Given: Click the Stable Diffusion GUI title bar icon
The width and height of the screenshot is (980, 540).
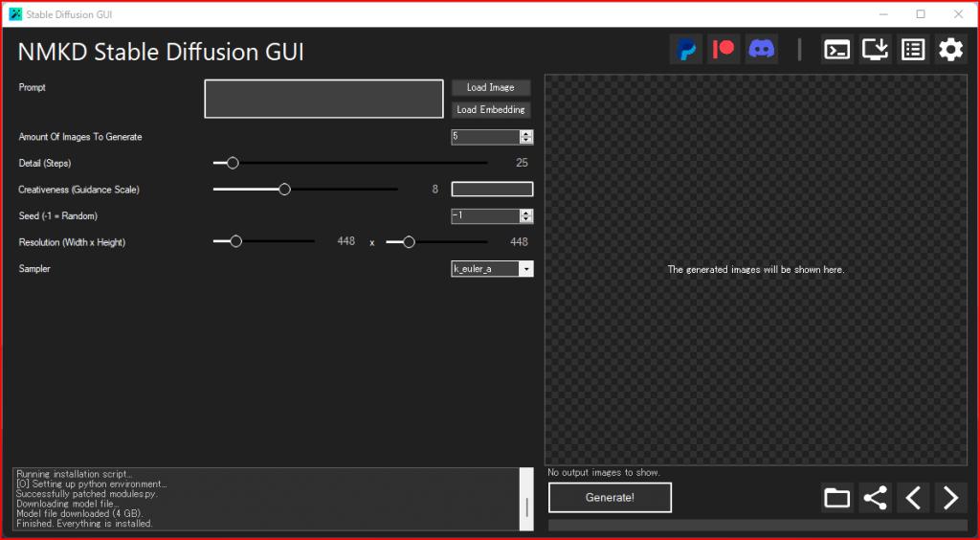Looking at the screenshot, I should point(15,13).
